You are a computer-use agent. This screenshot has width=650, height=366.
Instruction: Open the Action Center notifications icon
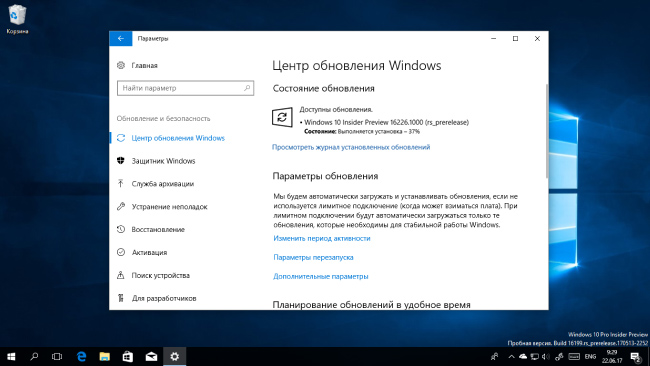point(635,356)
